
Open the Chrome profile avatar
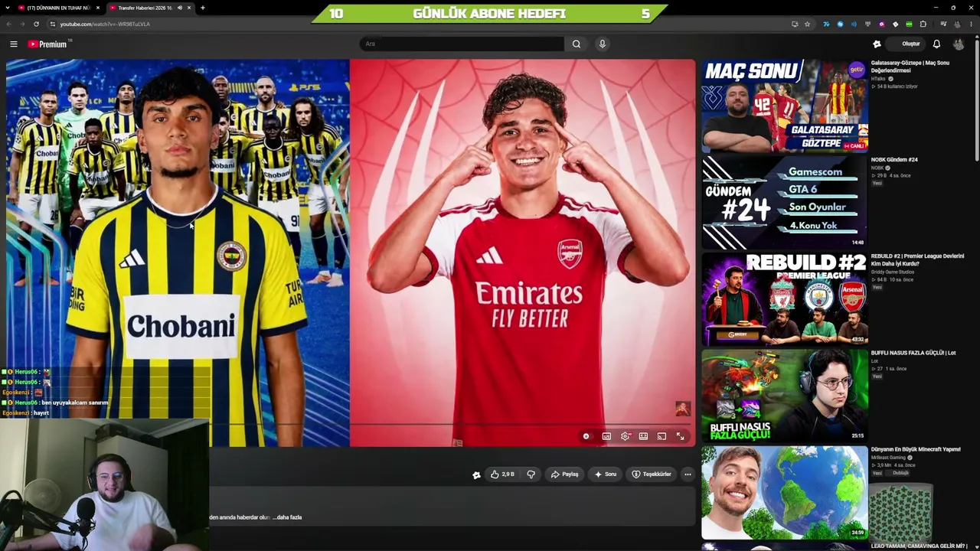958,24
